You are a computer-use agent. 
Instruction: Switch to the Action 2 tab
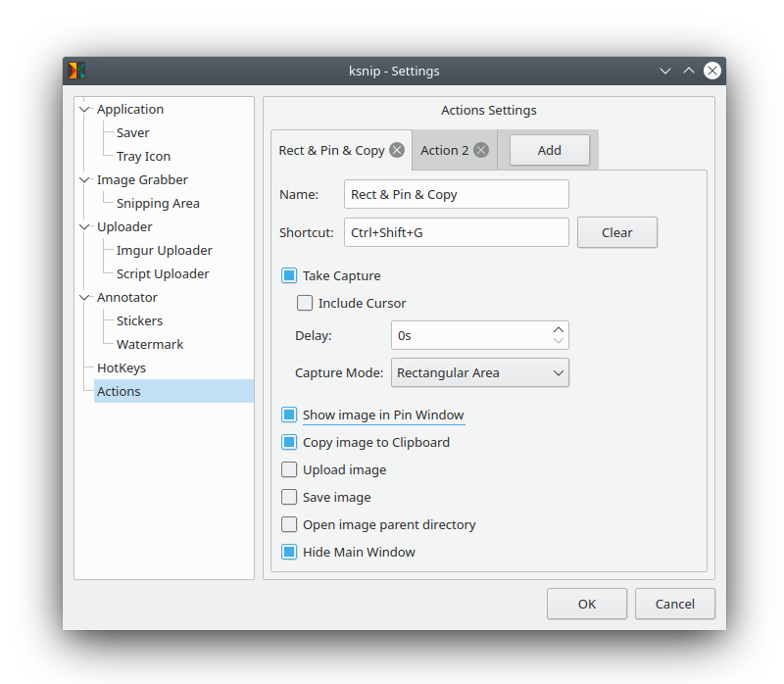coord(445,151)
